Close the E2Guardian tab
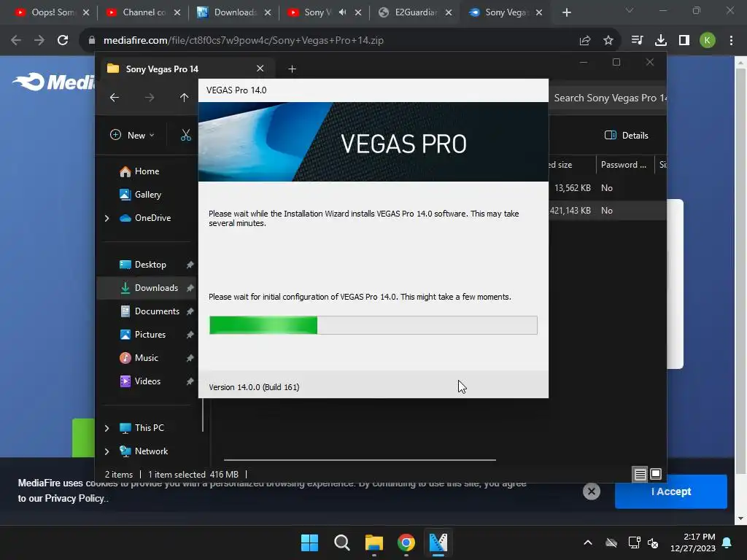Image resolution: width=747 pixels, height=560 pixels. (x=449, y=12)
